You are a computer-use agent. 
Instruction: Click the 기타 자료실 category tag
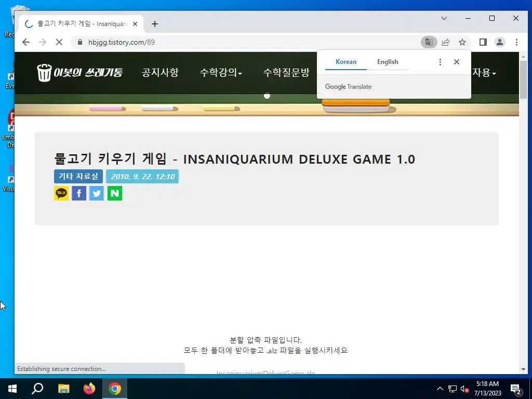pos(78,177)
